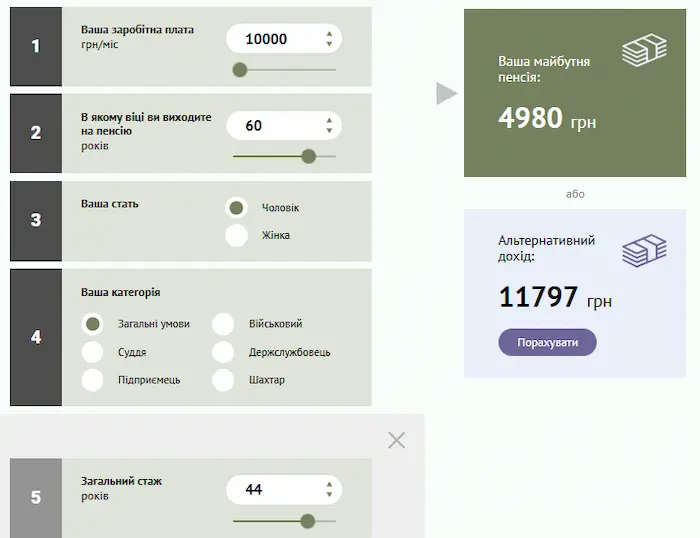This screenshot has height=538, width=700.
Task: Click the money stack icon in pension box
Action: tap(644, 50)
